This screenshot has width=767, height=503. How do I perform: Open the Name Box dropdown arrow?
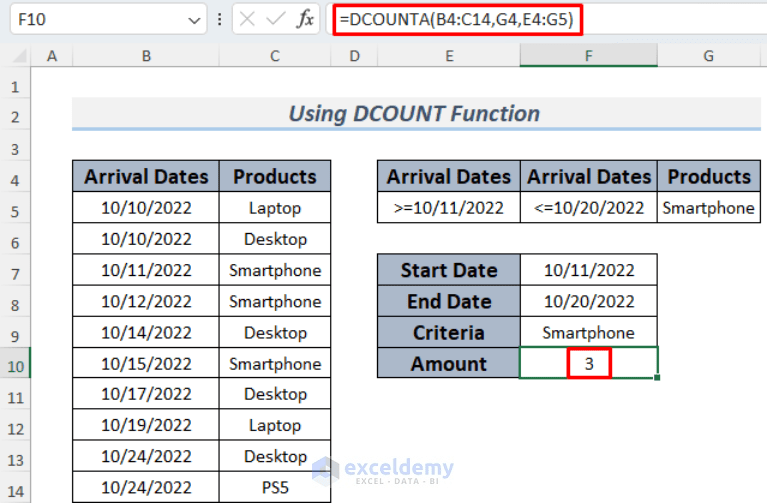tap(194, 20)
